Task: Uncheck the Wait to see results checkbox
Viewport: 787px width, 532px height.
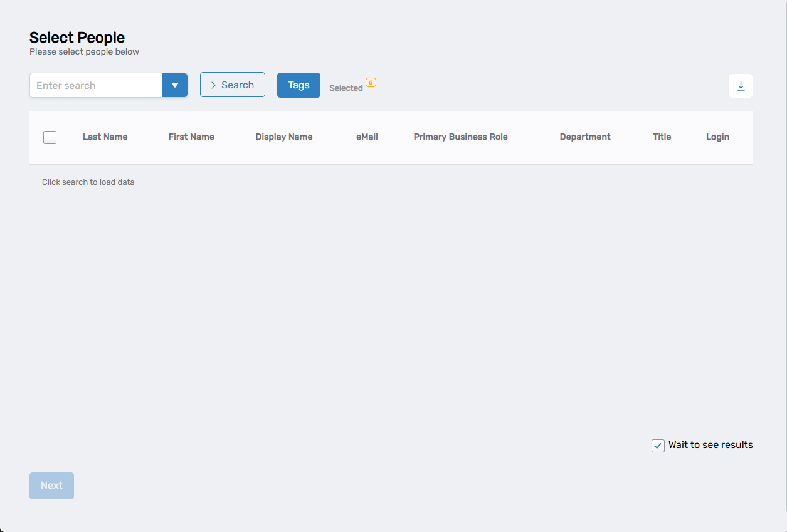Action: (657, 445)
